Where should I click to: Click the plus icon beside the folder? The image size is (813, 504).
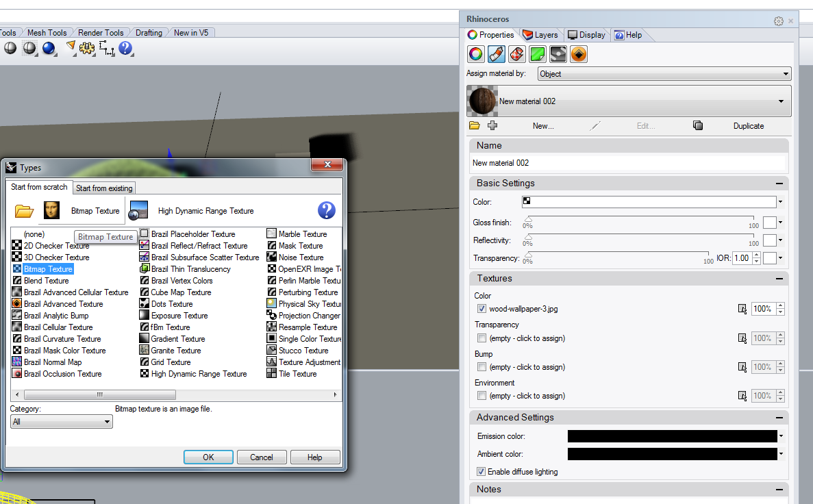[492, 125]
